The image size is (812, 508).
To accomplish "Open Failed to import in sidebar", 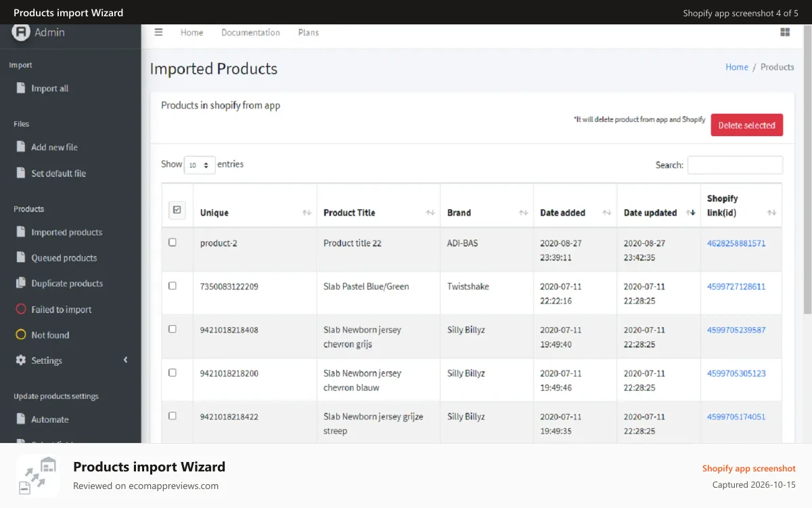I will click(61, 309).
